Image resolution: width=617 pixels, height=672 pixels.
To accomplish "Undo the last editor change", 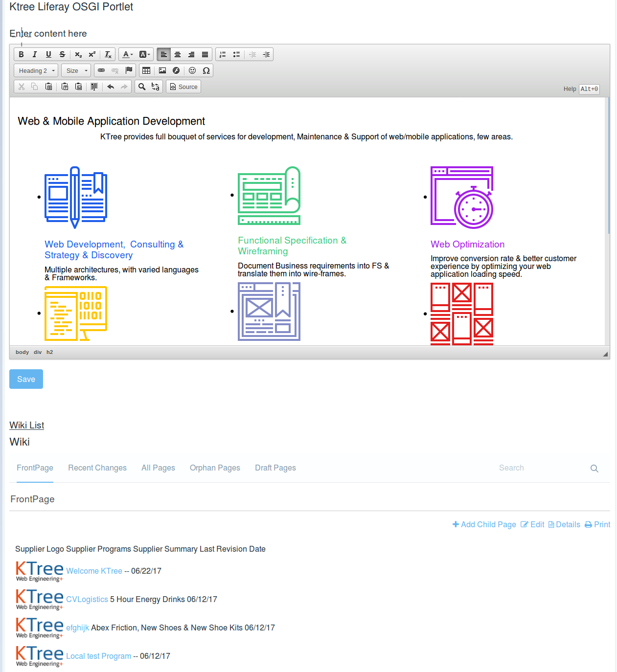I will tap(111, 87).
